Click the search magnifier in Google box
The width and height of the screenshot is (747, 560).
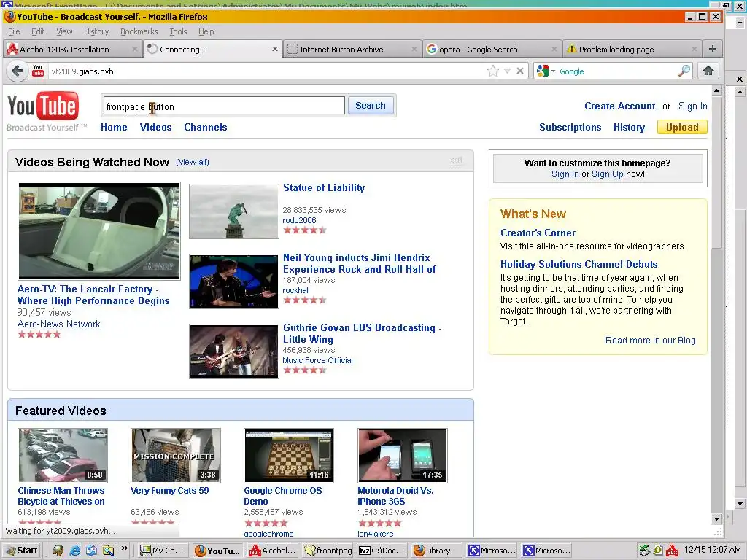pos(684,71)
